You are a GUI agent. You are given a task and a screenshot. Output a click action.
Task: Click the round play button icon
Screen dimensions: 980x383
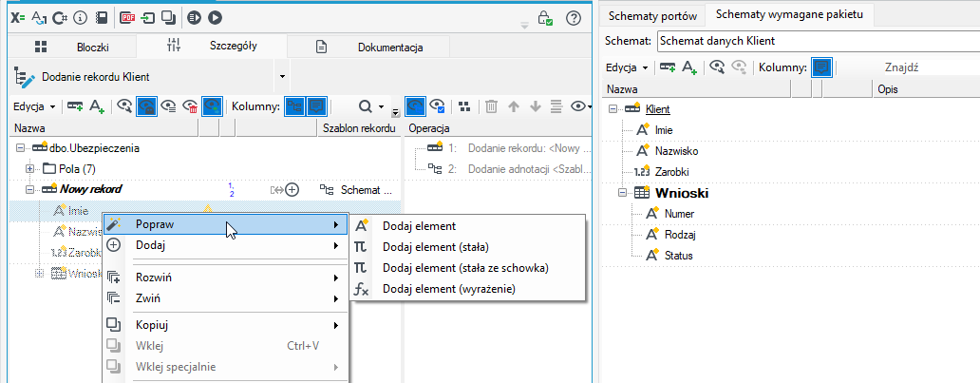[x=215, y=18]
